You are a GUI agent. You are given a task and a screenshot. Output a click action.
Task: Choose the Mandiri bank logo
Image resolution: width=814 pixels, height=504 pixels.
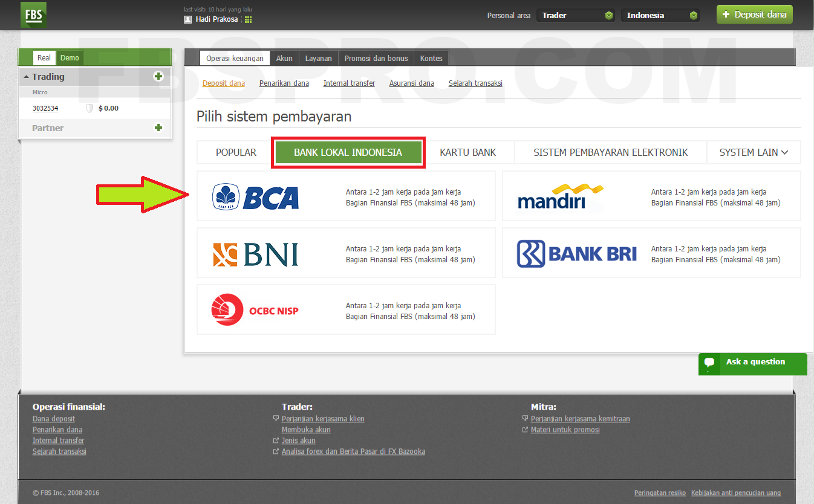[x=561, y=196]
